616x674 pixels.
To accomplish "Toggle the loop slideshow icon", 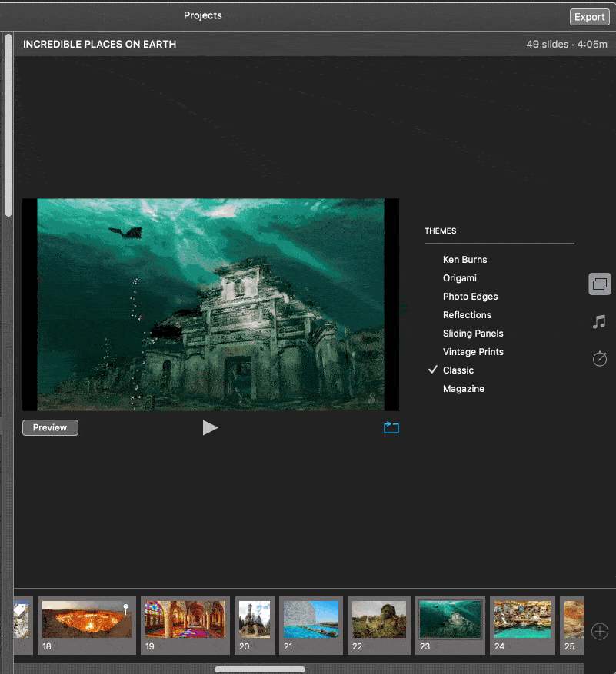I will coord(391,428).
